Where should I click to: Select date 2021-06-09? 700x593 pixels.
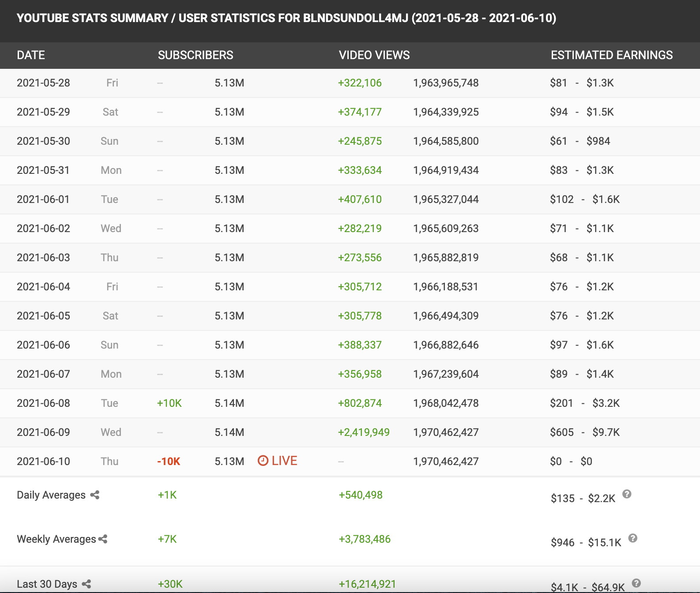click(x=43, y=432)
